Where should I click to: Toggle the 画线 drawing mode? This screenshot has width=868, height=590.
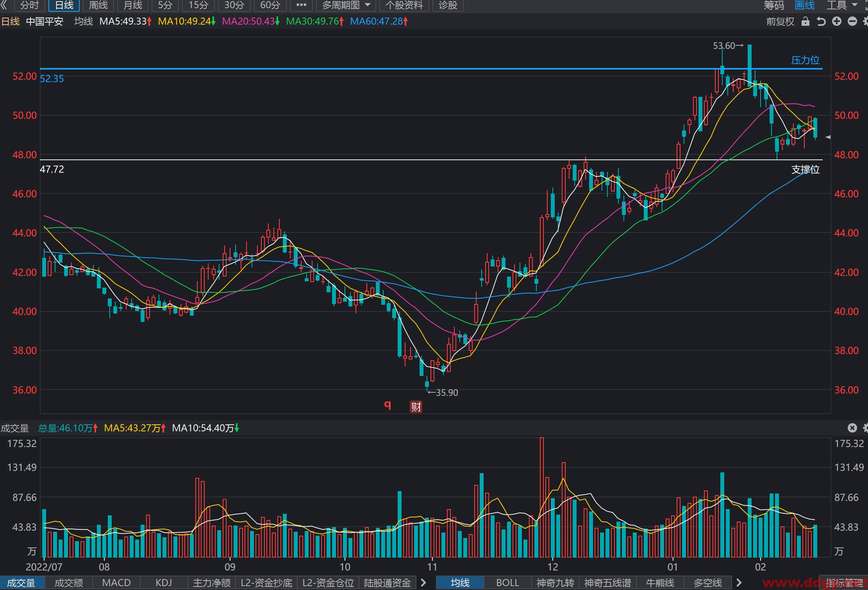[x=805, y=5]
